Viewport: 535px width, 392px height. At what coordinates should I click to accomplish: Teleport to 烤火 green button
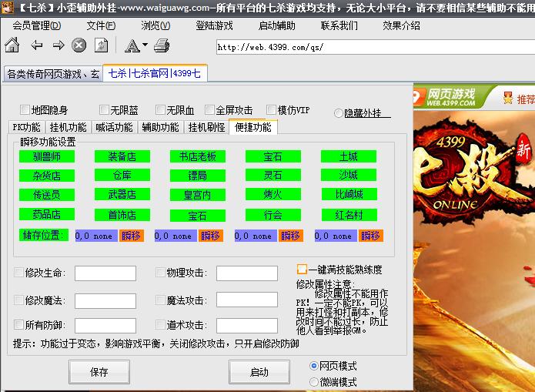[x=273, y=194]
